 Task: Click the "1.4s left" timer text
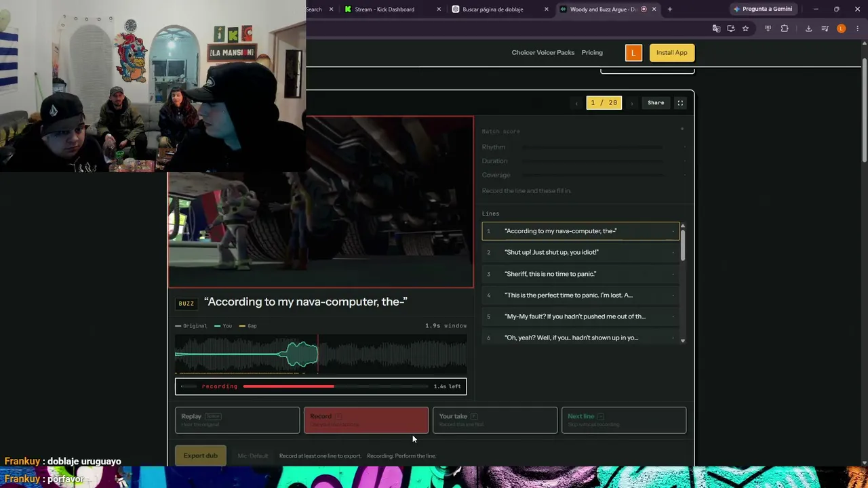click(x=447, y=386)
